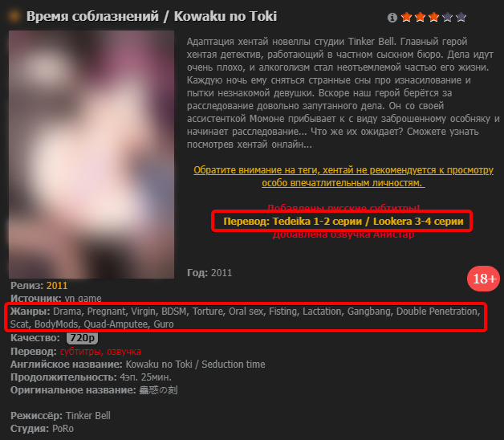Click the PoRo studio name
The image size is (504, 440).
point(63,429)
